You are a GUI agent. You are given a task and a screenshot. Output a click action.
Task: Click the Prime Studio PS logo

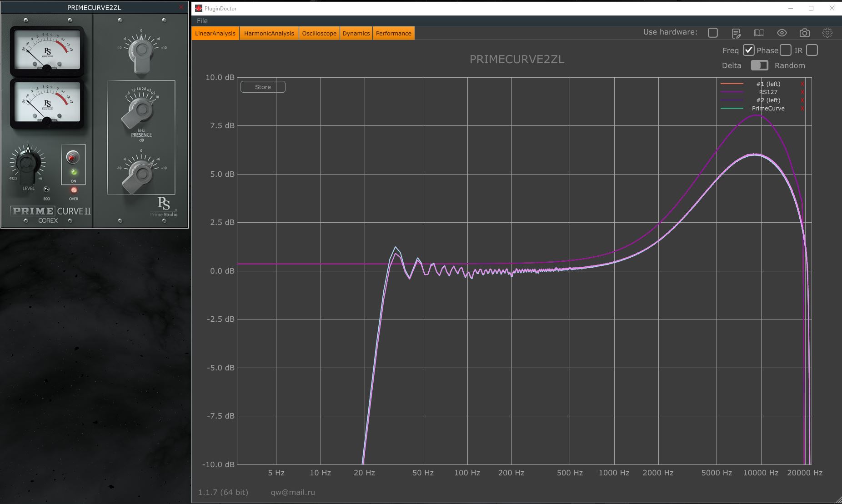point(164,207)
